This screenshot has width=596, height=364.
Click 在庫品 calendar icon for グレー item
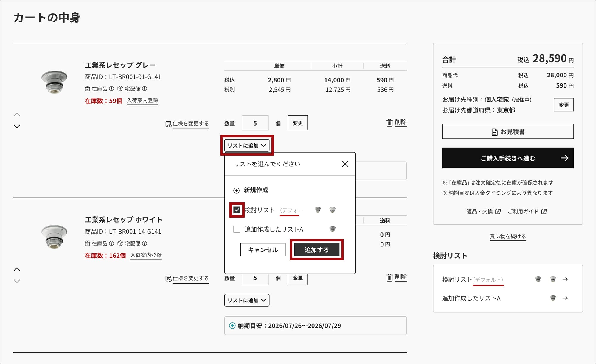[87, 89]
